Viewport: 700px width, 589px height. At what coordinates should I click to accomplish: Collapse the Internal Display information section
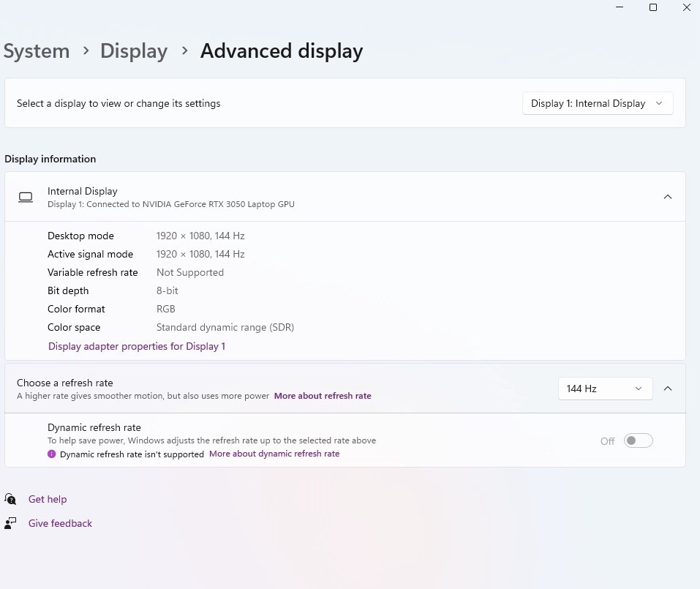[x=667, y=197]
